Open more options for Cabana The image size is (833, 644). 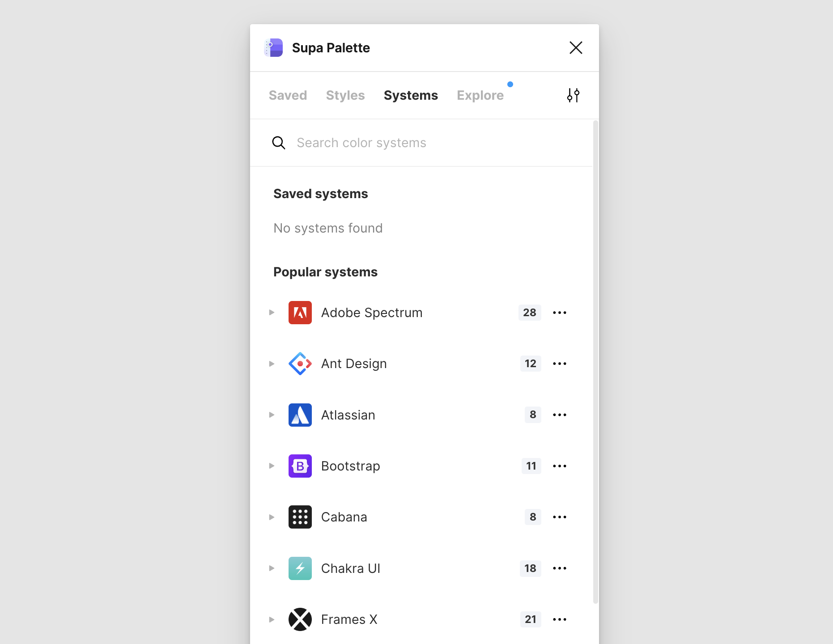pos(560,517)
